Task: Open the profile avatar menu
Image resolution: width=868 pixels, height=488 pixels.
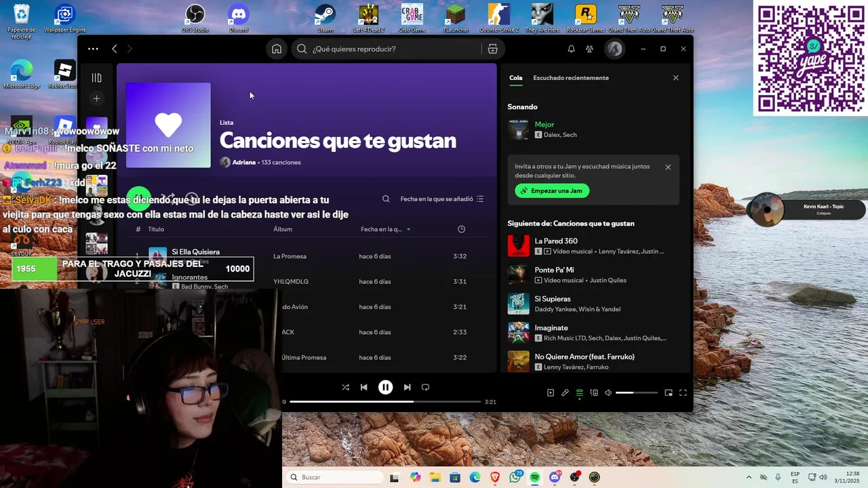Action: tap(614, 49)
